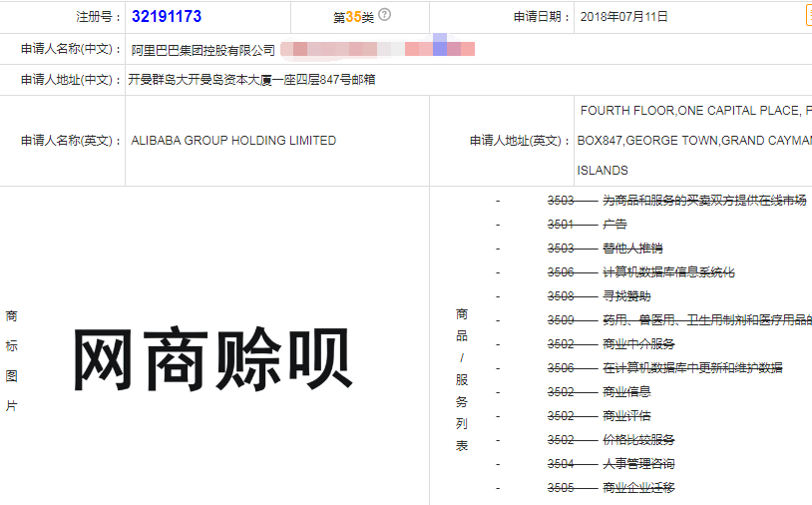
Task: Click registration number 32191173
Action: [166, 17]
